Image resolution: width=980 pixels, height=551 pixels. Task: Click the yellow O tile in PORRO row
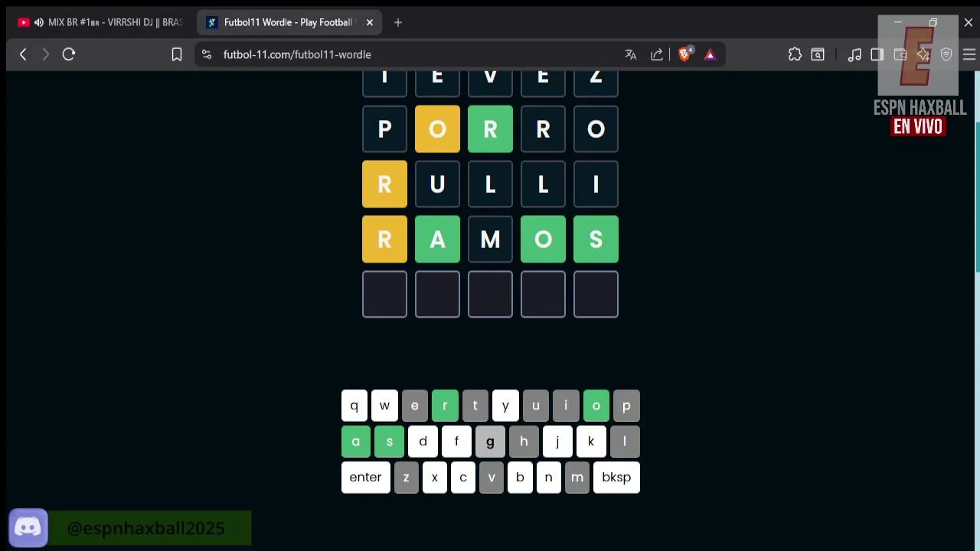pos(437,129)
